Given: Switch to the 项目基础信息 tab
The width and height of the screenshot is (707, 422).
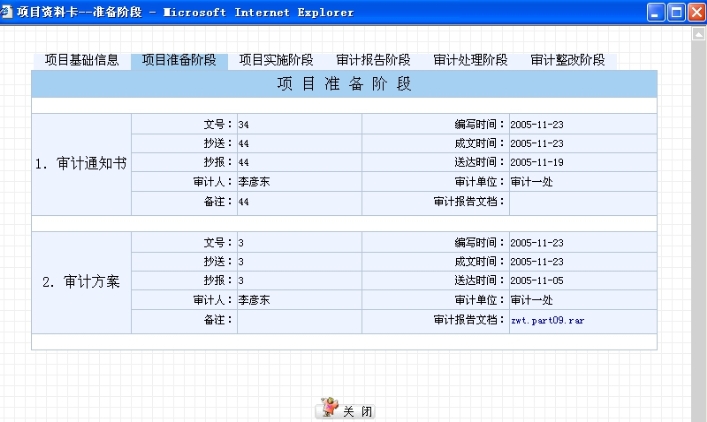Looking at the screenshot, I should point(82,60).
